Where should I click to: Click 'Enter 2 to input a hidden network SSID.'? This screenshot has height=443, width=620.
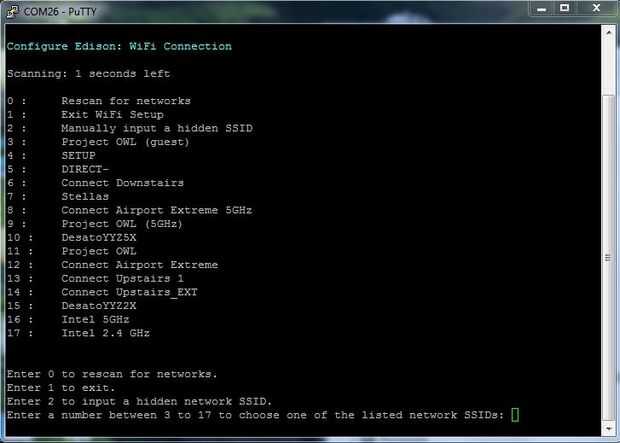coord(140,401)
